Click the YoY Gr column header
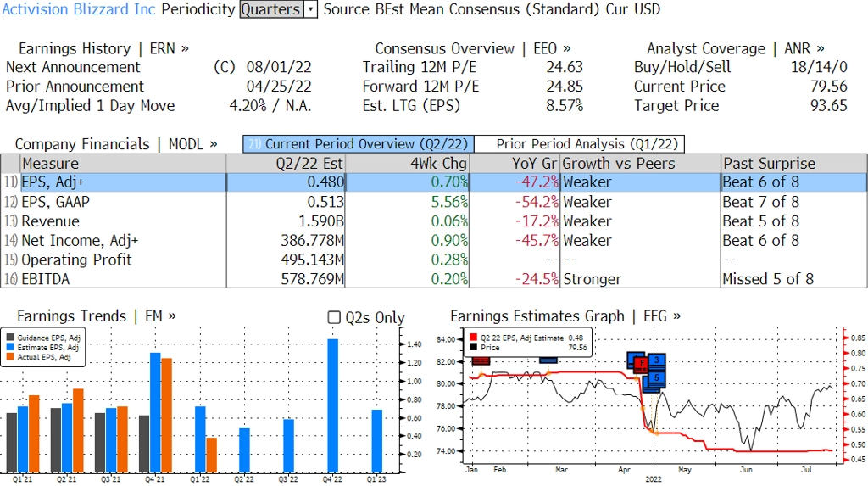The width and height of the screenshot is (868, 486). (x=515, y=164)
